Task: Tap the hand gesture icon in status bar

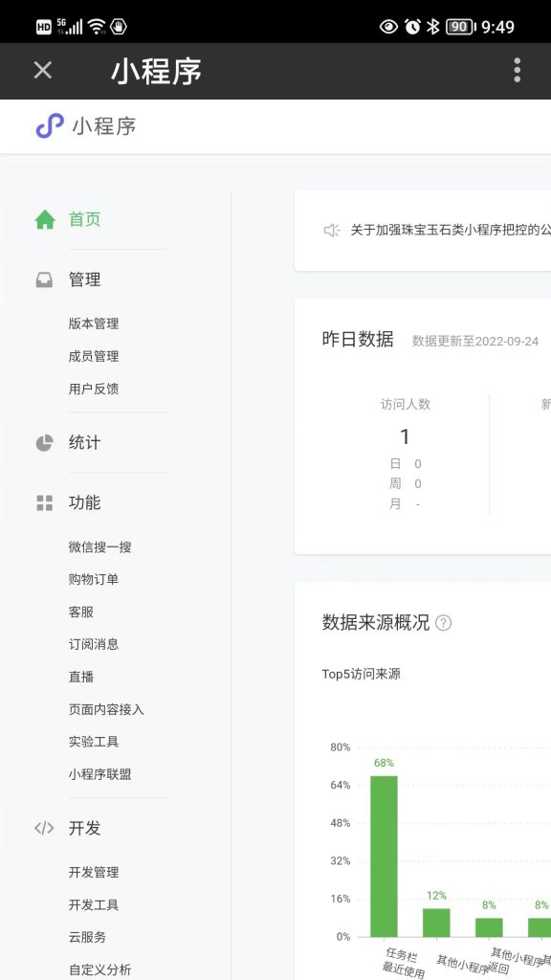Action: click(x=119, y=26)
